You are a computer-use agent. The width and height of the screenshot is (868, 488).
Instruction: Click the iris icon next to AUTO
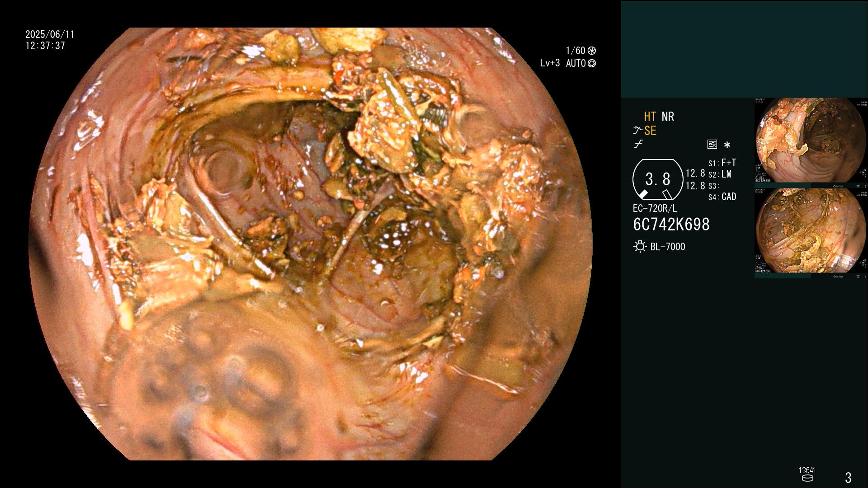pos(591,63)
